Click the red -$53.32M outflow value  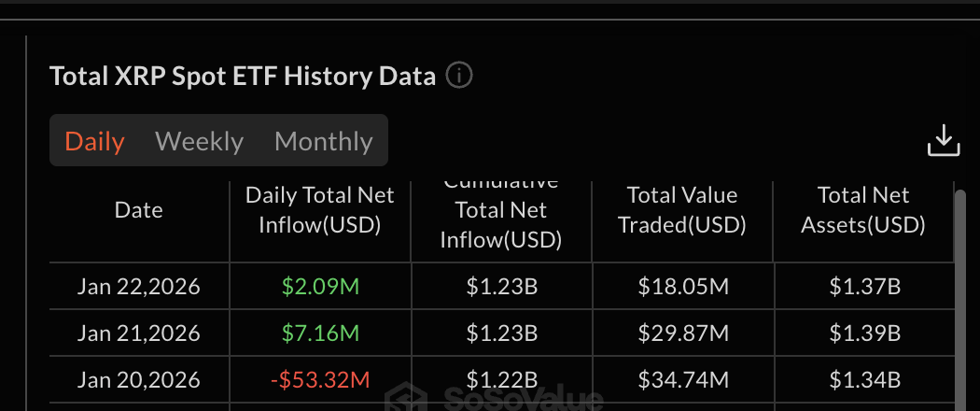click(x=319, y=379)
